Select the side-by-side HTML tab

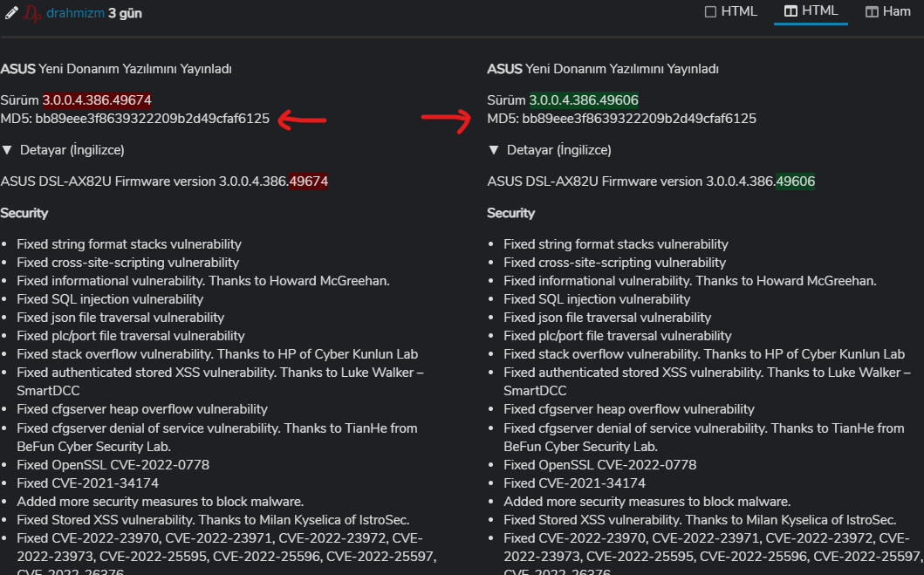point(811,11)
